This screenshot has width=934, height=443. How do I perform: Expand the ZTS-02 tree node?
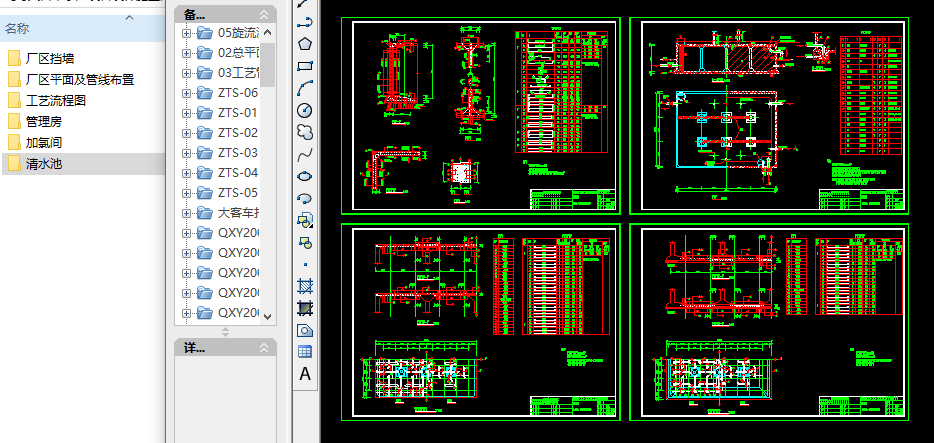186,133
